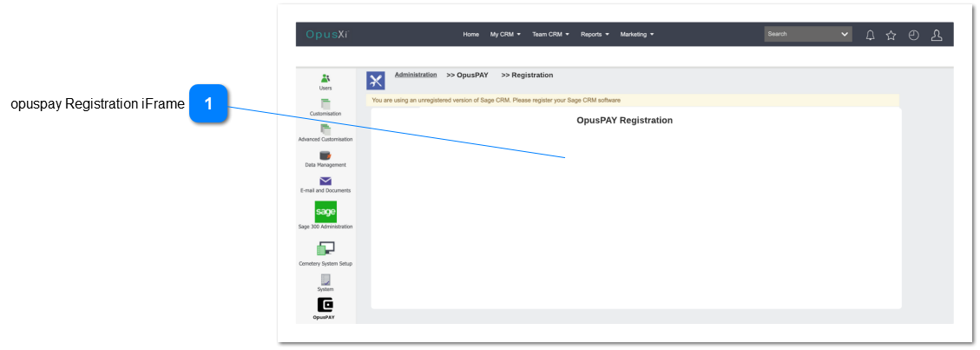This screenshot has width=980, height=350.
Task: Select the Data Management icon
Action: point(326,155)
